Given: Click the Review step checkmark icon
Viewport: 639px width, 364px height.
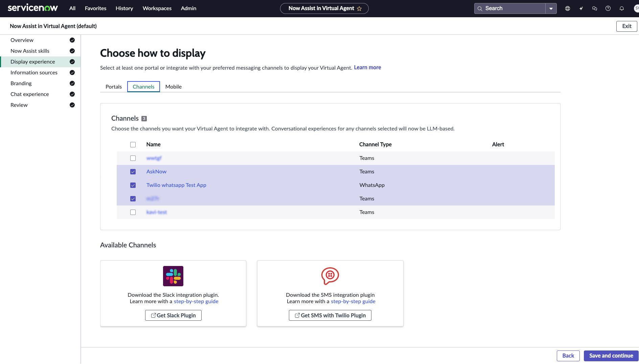Looking at the screenshot, I should [72, 105].
